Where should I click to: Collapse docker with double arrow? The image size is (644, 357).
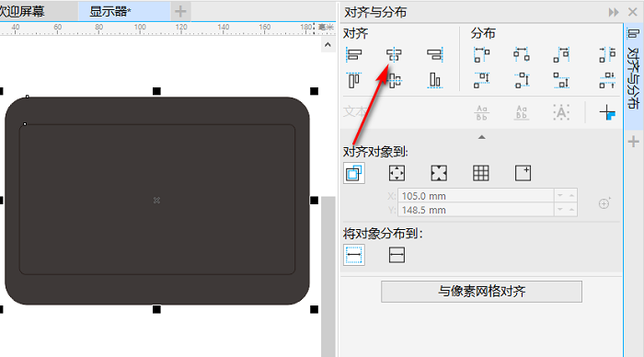[614, 12]
